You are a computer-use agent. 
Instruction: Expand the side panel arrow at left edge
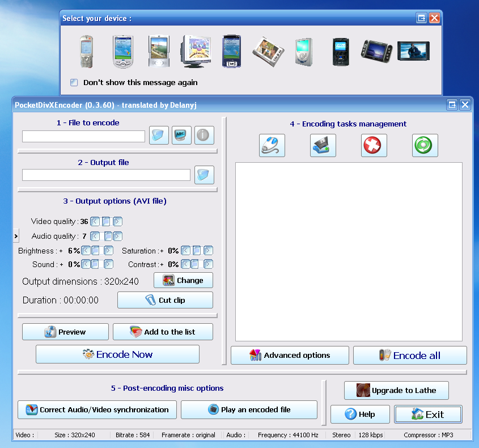click(x=16, y=236)
